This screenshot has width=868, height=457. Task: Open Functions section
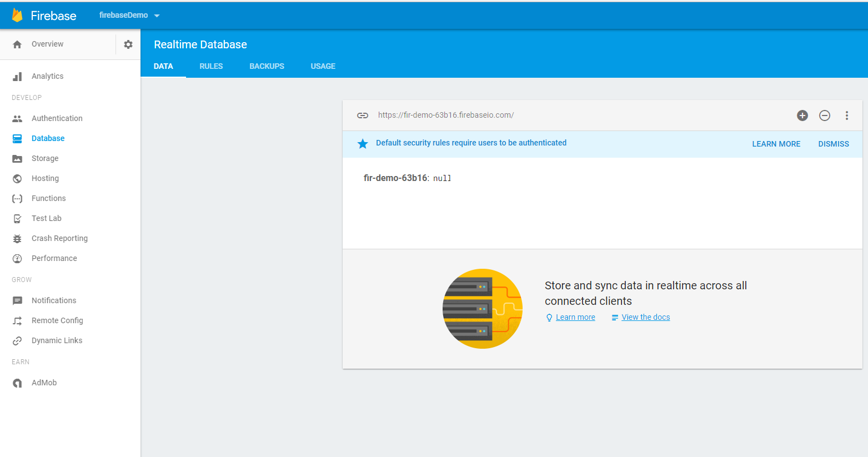click(x=48, y=199)
